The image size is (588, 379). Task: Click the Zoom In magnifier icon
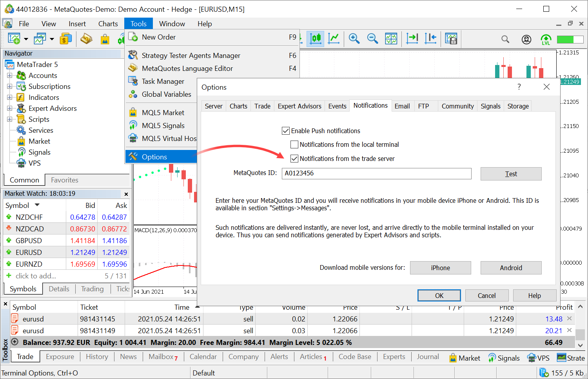pos(354,38)
